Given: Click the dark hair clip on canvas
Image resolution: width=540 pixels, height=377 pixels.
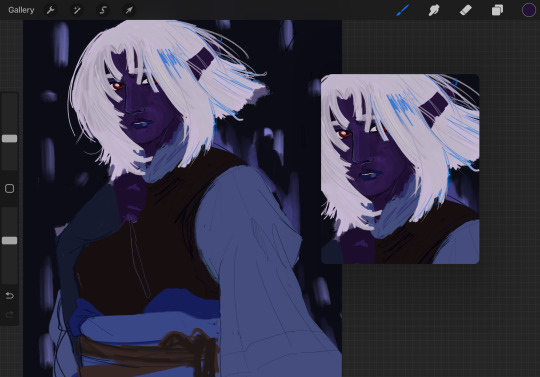Looking at the screenshot, I should coord(200,62).
